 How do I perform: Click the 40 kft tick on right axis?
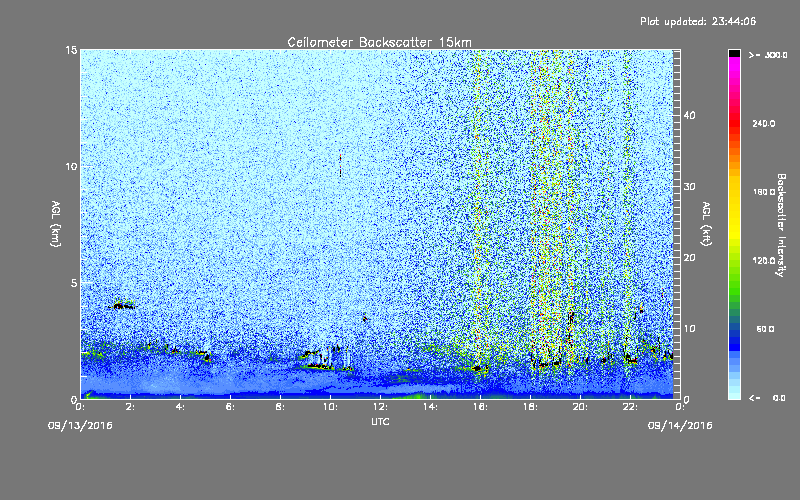[689, 115]
